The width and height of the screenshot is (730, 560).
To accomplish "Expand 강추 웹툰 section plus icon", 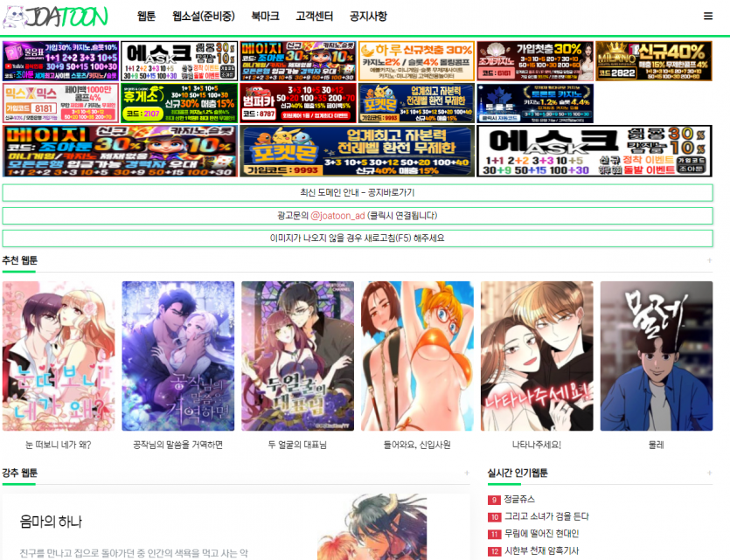I will tap(467, 473).
